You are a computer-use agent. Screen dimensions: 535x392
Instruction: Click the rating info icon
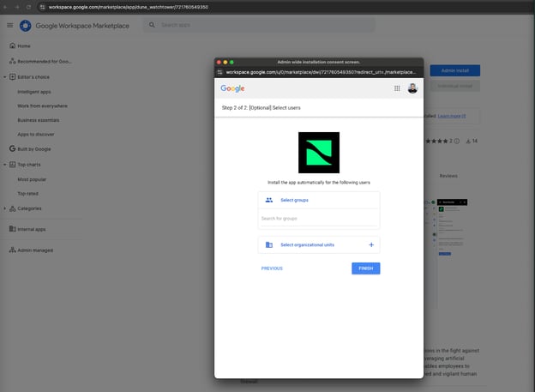point(456,141)
